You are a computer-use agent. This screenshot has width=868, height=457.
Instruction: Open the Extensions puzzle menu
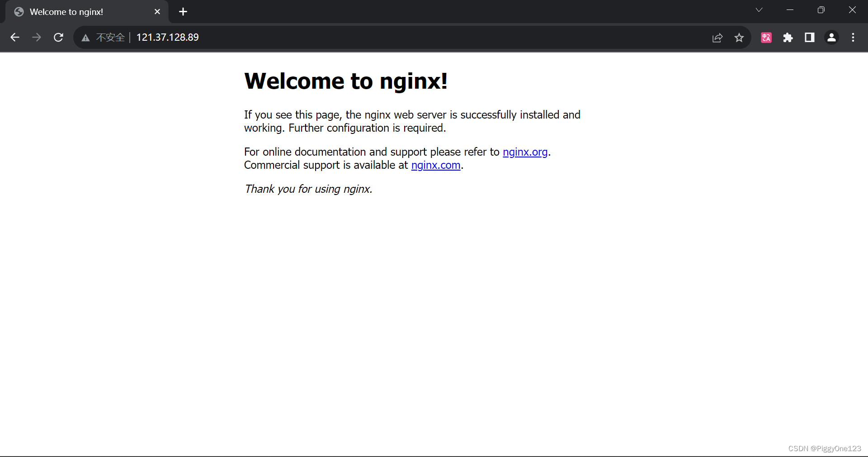(x=788, y=38)
